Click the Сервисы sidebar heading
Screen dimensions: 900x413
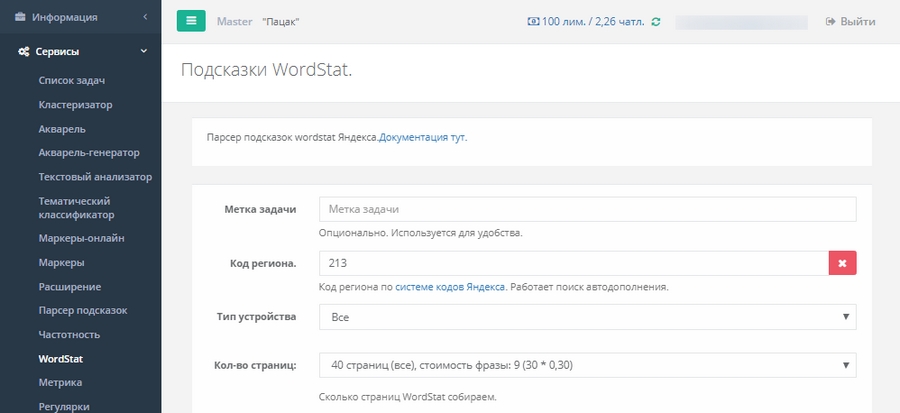(57, 52)
